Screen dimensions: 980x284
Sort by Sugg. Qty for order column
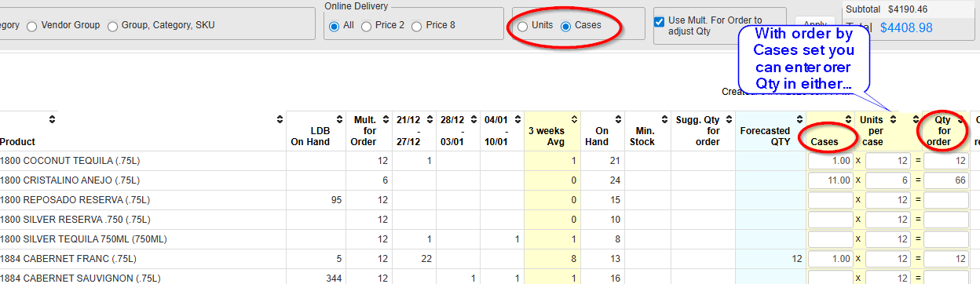[x=728, y=119]
